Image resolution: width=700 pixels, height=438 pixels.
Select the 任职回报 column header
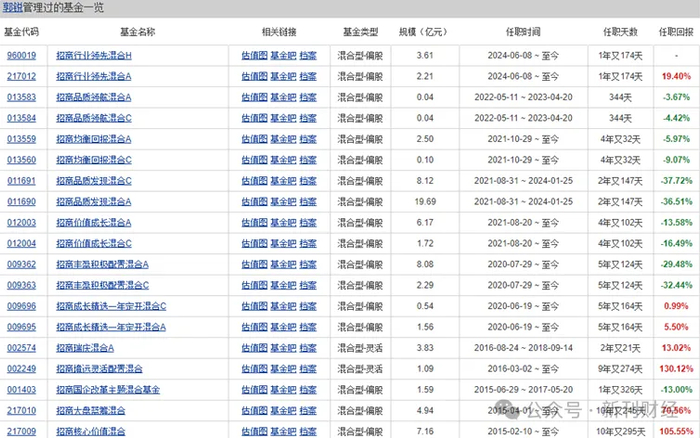click(x=676, y=32)
